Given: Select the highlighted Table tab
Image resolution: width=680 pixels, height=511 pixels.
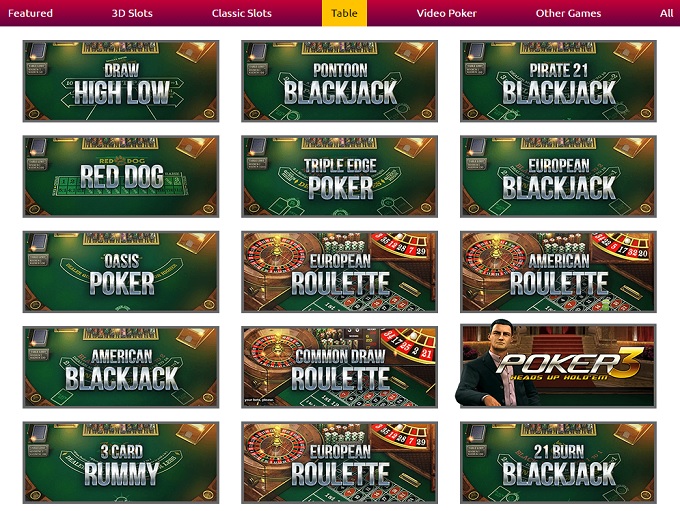Looking at the screenshot, I should point(344,13).
